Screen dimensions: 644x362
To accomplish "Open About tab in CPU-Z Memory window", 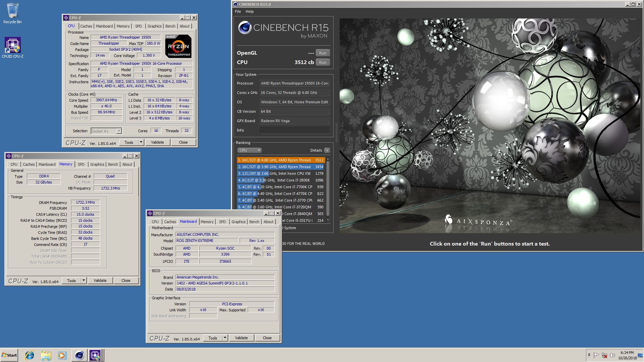I will pos(127,164).
